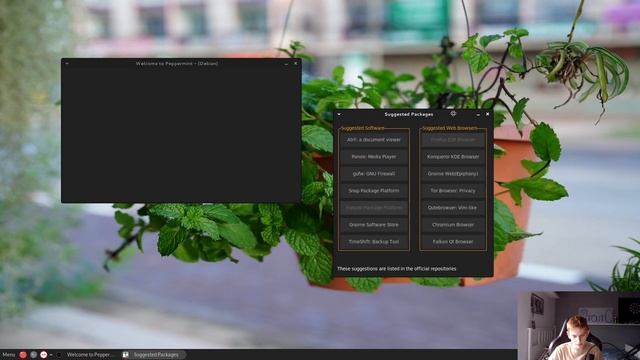Pick TimeShift: Backup Tool button

click(x=374, y=242)
